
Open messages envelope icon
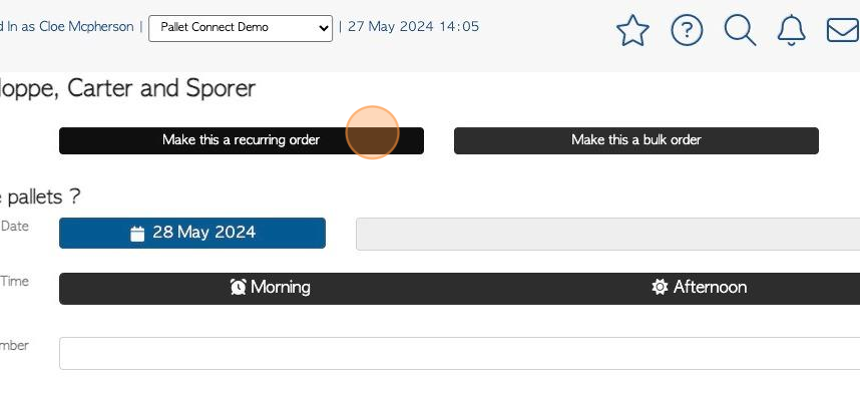(x=843, y=30)
